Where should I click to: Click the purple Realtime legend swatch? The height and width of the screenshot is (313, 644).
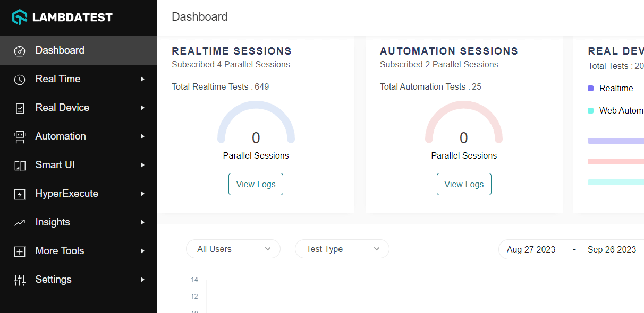590,89
